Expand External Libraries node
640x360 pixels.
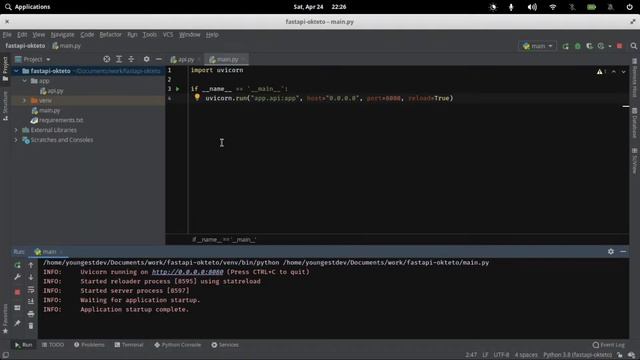16,130
